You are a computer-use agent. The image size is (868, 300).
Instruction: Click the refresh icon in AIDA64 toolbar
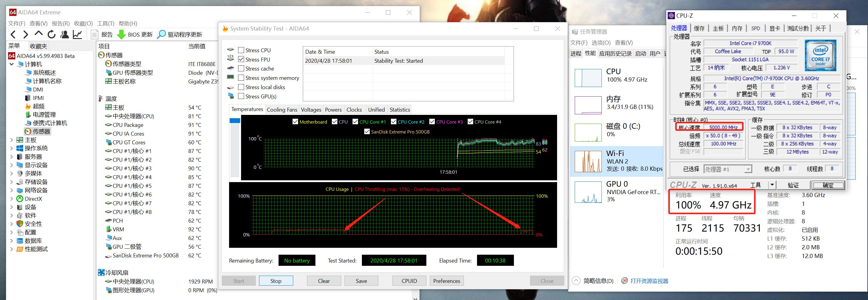[x=52, y=34]
